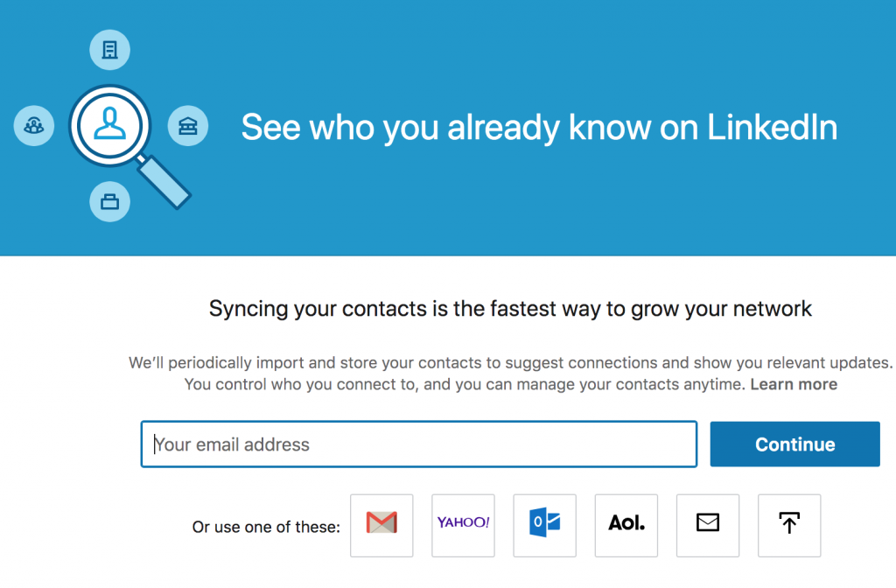The image size is (896, 588).
Task: Click the briefcase circle icon
Action: click(109, 202)
